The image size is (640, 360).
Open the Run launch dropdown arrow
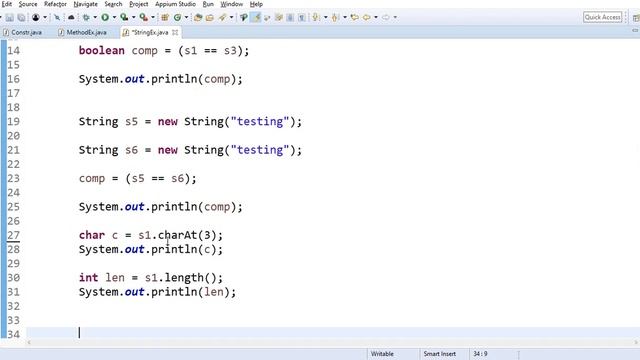[x=114, y=18]
